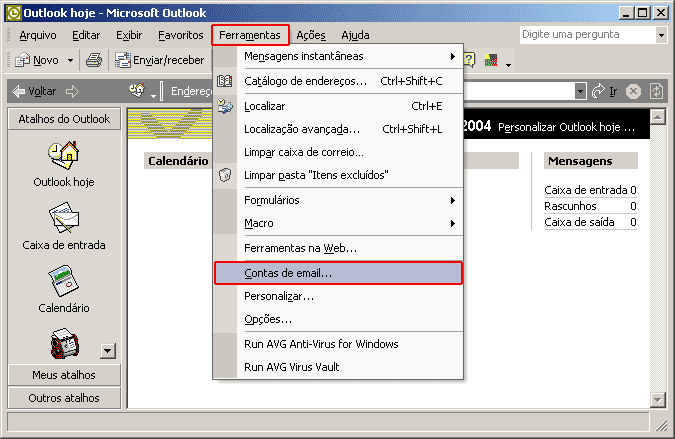Screen dimensions: 675x439
Task: Click the forward navigation arrow
Action: click(72, 91)
